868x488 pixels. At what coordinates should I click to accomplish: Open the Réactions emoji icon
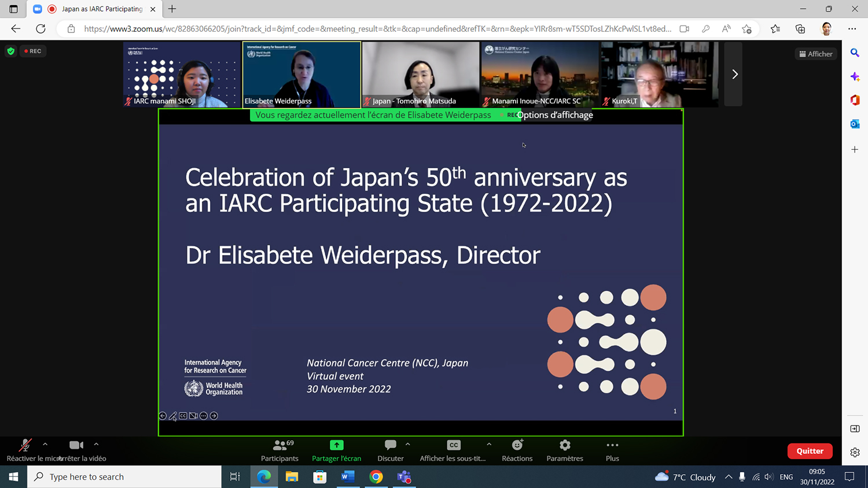click(517, 446)
